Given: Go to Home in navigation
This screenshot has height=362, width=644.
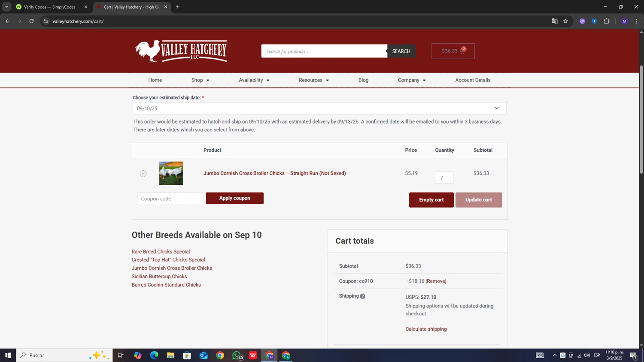Looking at the screenshot, I should point(155,80).
